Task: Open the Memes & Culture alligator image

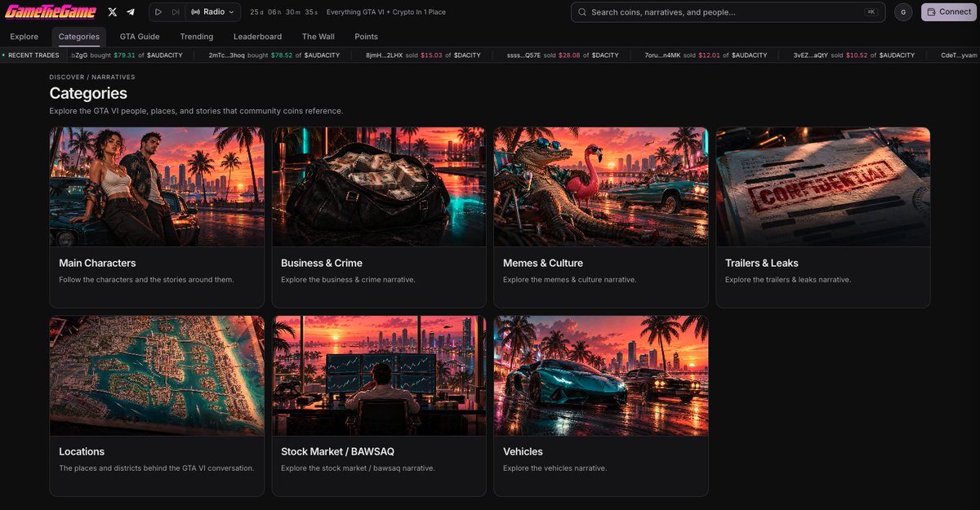Action: click(601, 187)
